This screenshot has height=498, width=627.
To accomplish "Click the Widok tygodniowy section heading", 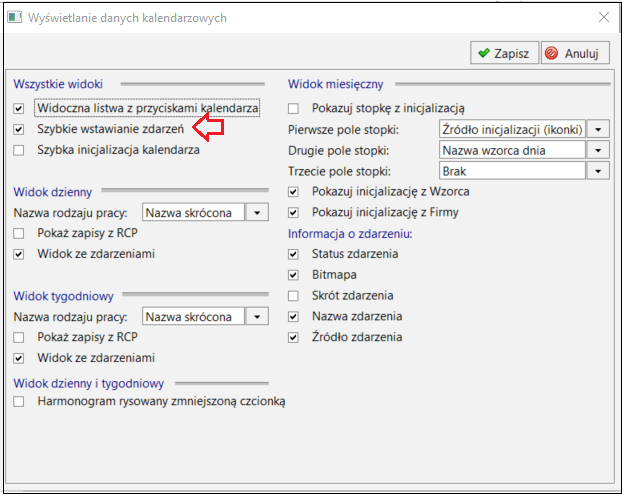I will tap(64, 296).
